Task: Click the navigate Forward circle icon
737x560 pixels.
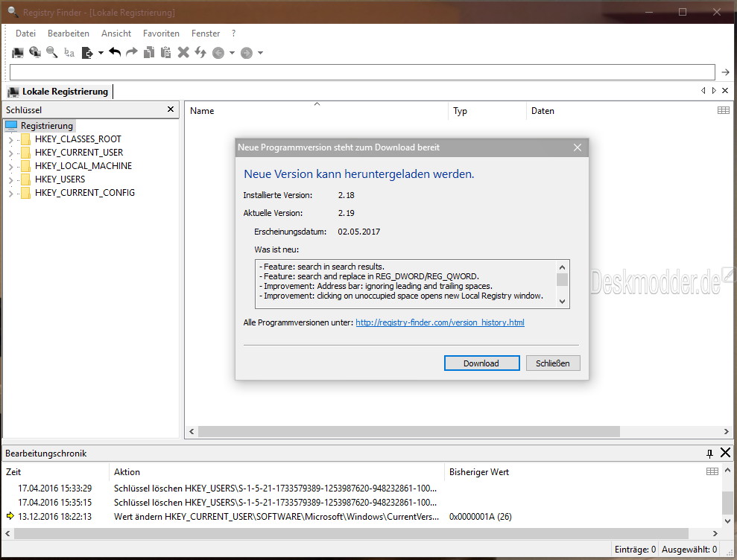Action: pyautogui.click(x=247, y=53)
